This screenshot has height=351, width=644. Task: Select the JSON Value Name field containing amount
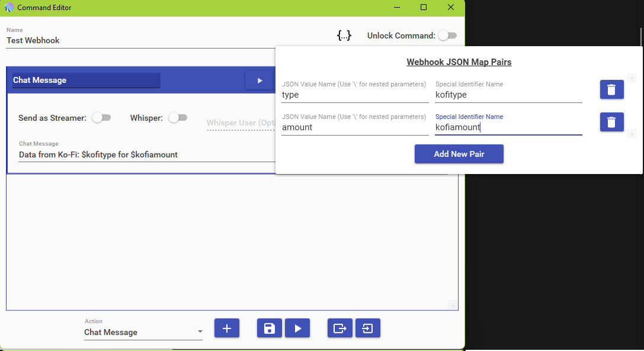[354, 127]
